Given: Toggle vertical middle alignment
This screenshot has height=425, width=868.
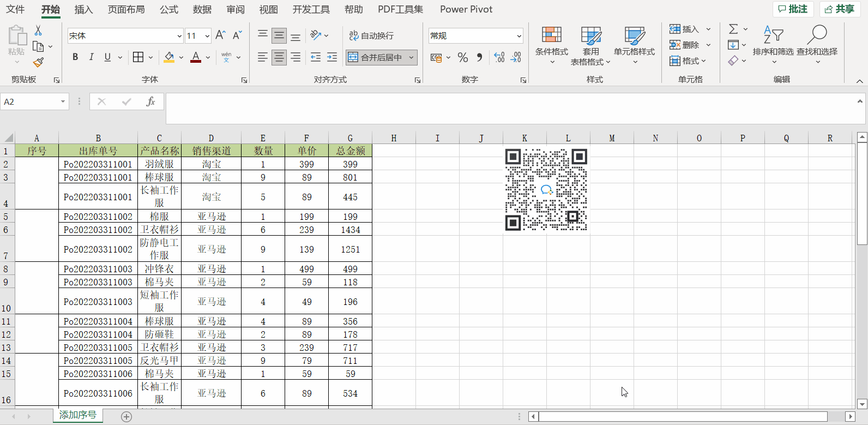Looking at the screenshot, I should click(x=279, y=35).
